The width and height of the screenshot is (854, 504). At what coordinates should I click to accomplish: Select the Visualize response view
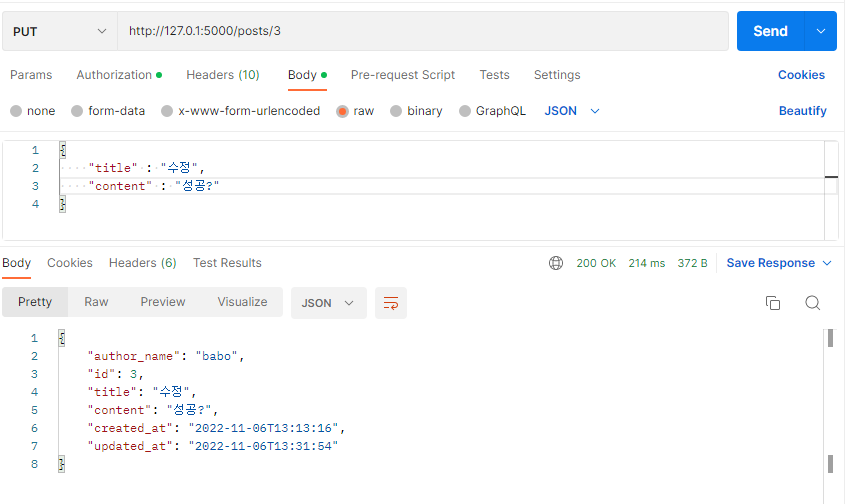(242, 302)
